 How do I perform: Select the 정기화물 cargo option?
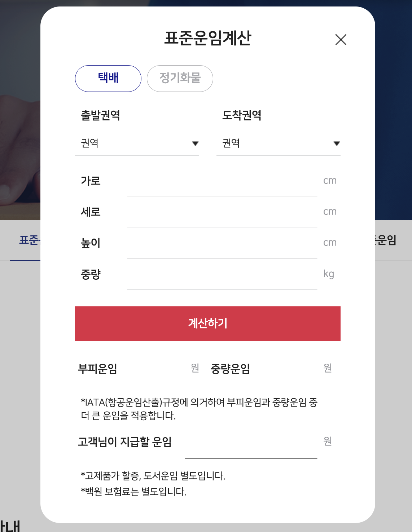(180, 78)
